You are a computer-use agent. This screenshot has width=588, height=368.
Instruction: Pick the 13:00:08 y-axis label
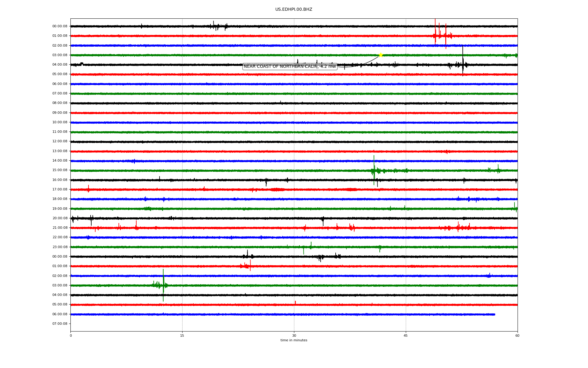click(x=60, y=151)
